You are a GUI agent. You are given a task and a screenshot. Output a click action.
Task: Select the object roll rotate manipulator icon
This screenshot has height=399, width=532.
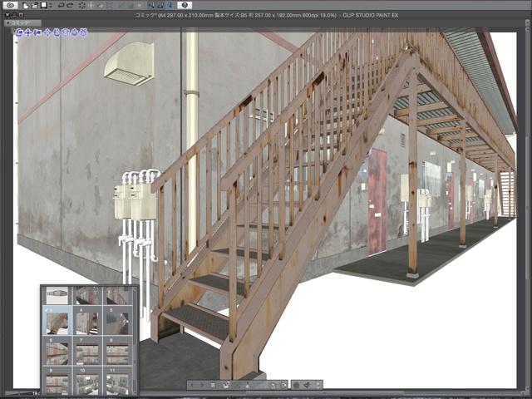pyautogui.click(x=66, y=32)
